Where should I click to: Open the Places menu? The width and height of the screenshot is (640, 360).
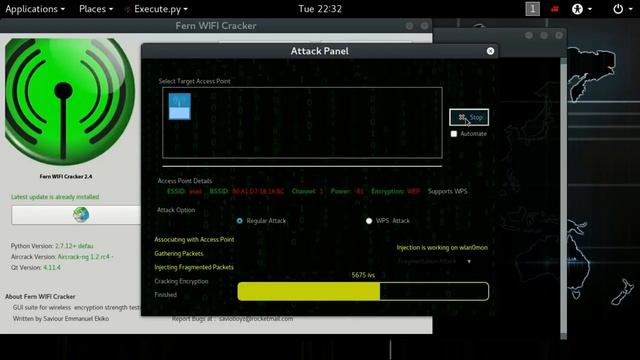(x=96, y=9)
